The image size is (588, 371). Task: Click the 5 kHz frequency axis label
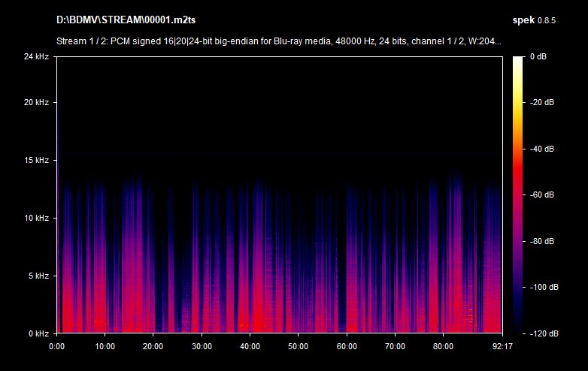tap(38, 276)
